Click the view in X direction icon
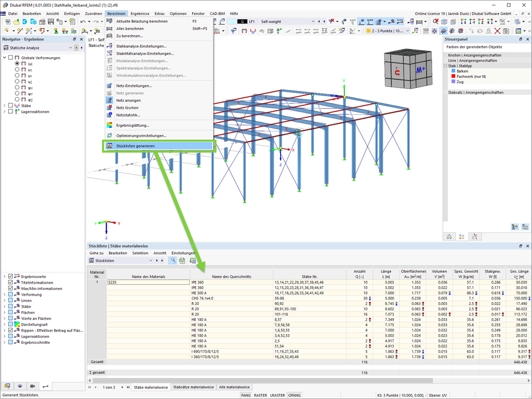 [x=463, y=22]
